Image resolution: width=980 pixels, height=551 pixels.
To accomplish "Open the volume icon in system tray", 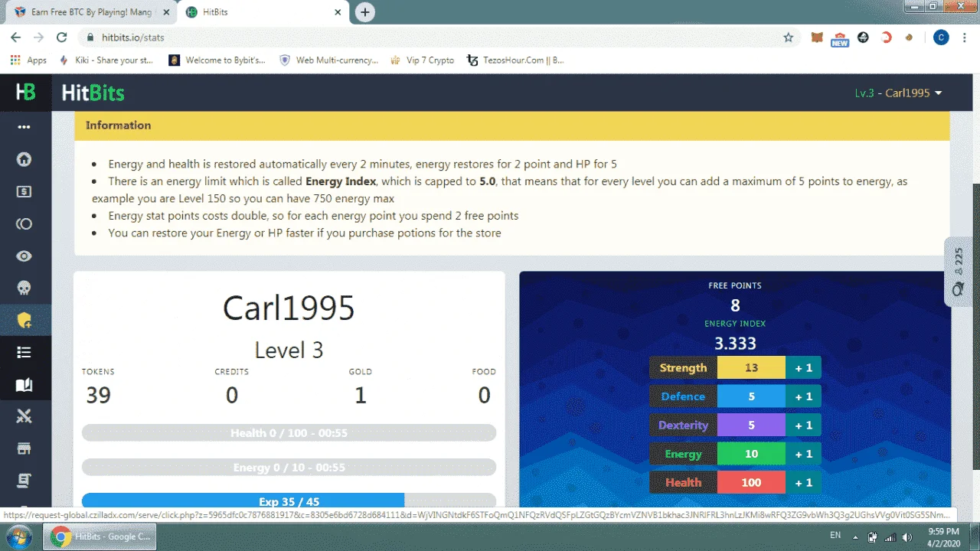I will point(906,536).
